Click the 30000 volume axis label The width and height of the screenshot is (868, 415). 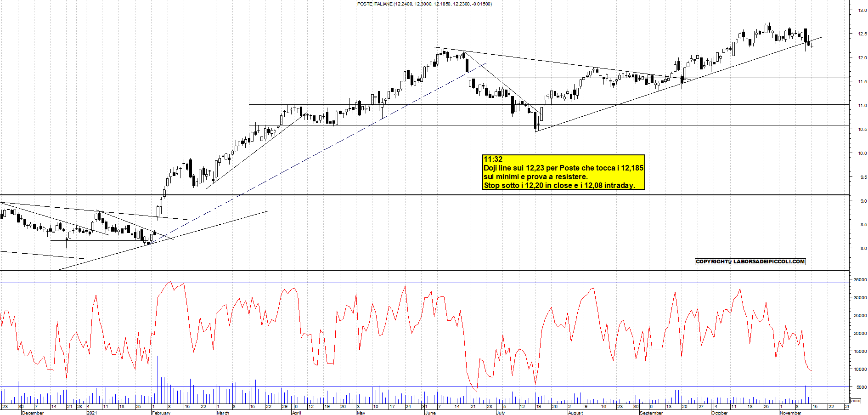860,298
